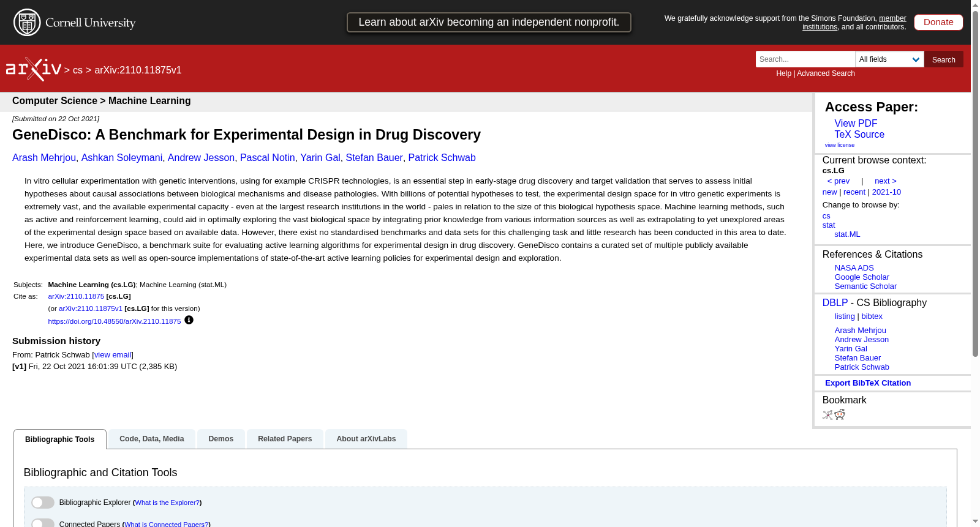The height and width of the screenshot is (527, 980).
Task: Open the view license link
Action: point(839,145)
